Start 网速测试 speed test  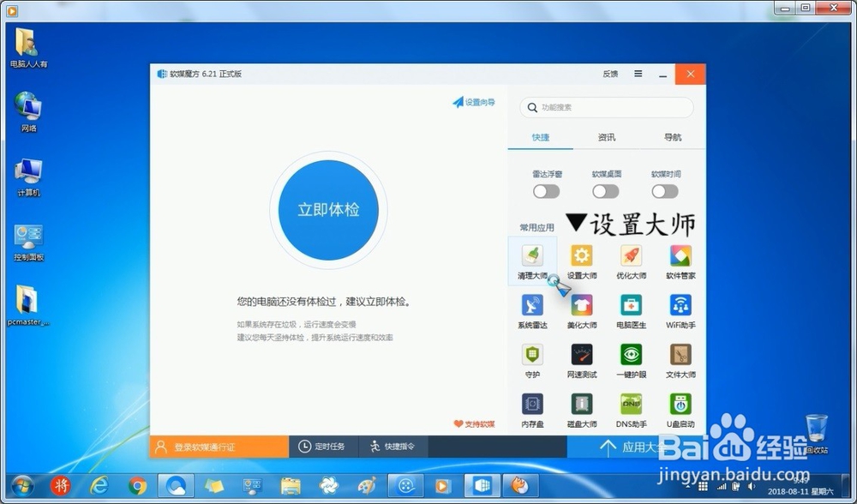pyautogui.click(x=582, y=361)
